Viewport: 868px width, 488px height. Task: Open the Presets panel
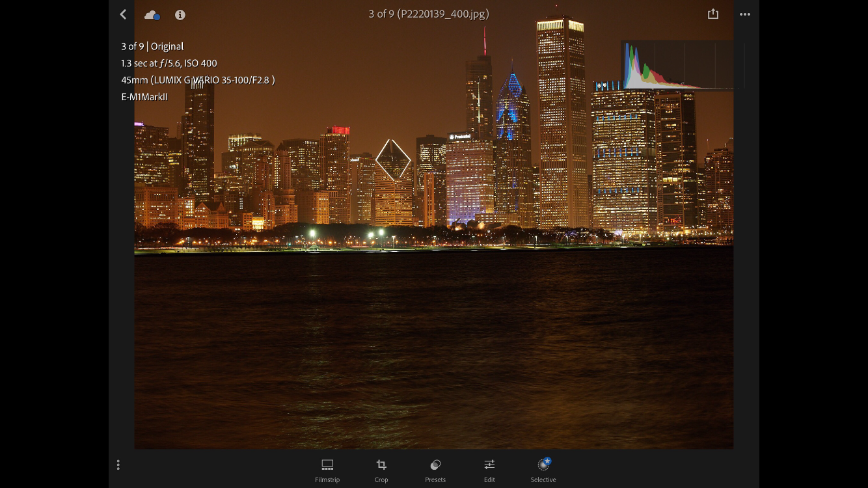coord(435,470)
